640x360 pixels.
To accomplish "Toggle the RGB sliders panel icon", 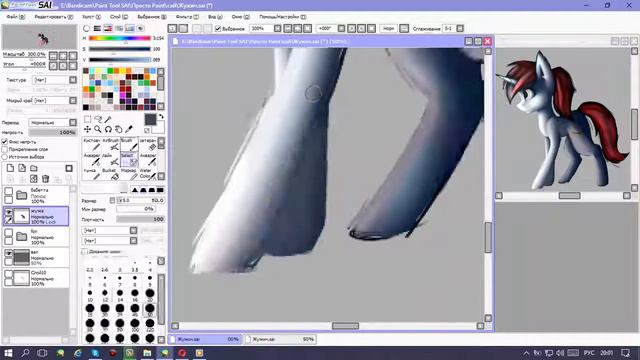I will 97,29.
